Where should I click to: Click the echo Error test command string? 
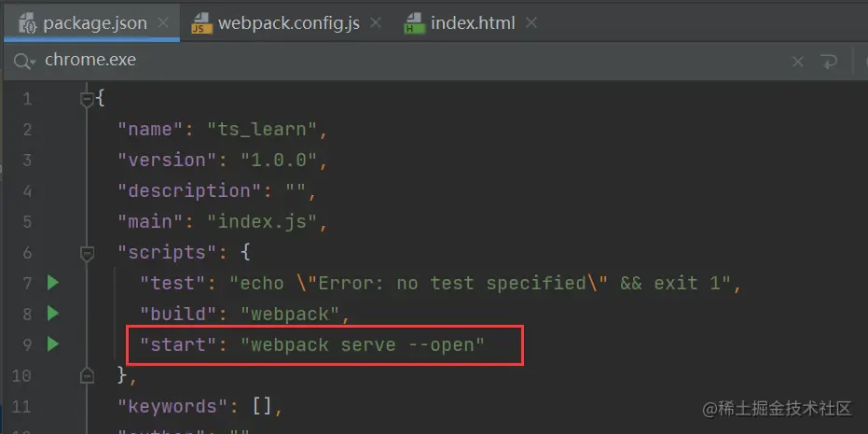tap(480, 283)
